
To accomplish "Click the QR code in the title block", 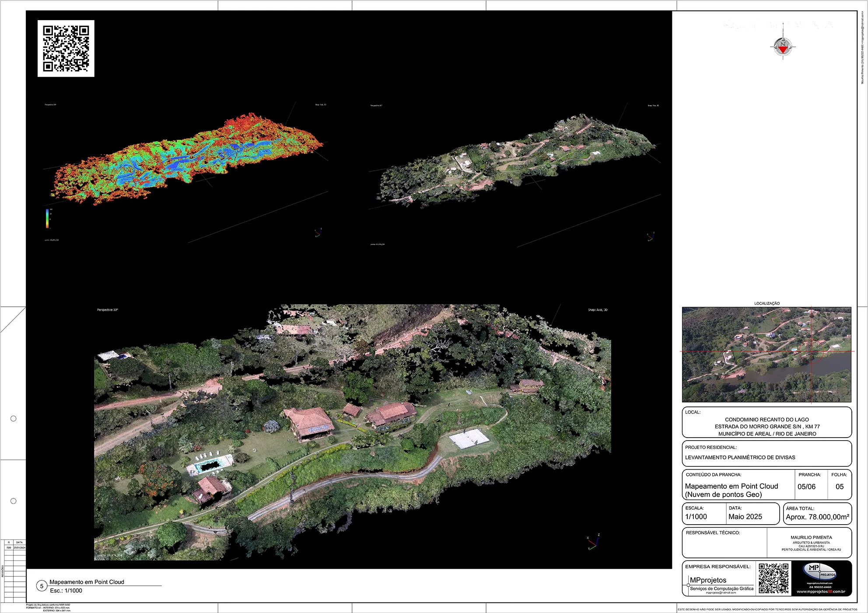I will (x=773, y=578).
